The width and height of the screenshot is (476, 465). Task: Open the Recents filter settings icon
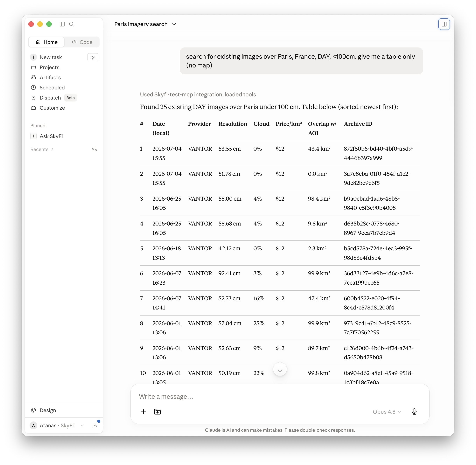coord(94,149)
